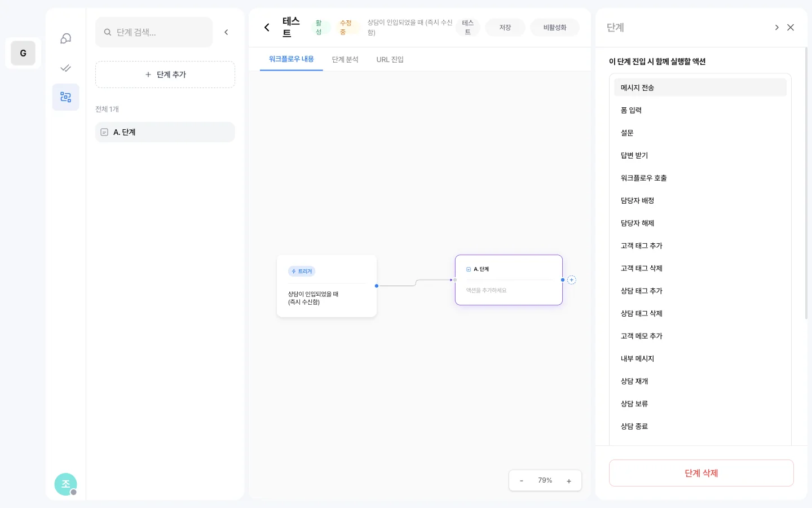Viewport: 812px width, 508px height.
Task: Click the right chevron in 단계 panel header
Action: [x=776, y=27]
